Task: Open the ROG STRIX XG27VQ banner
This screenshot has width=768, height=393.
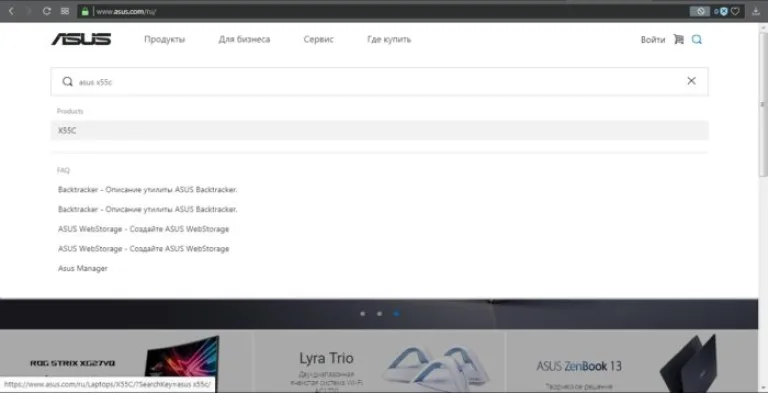Action: pos(126,362)
